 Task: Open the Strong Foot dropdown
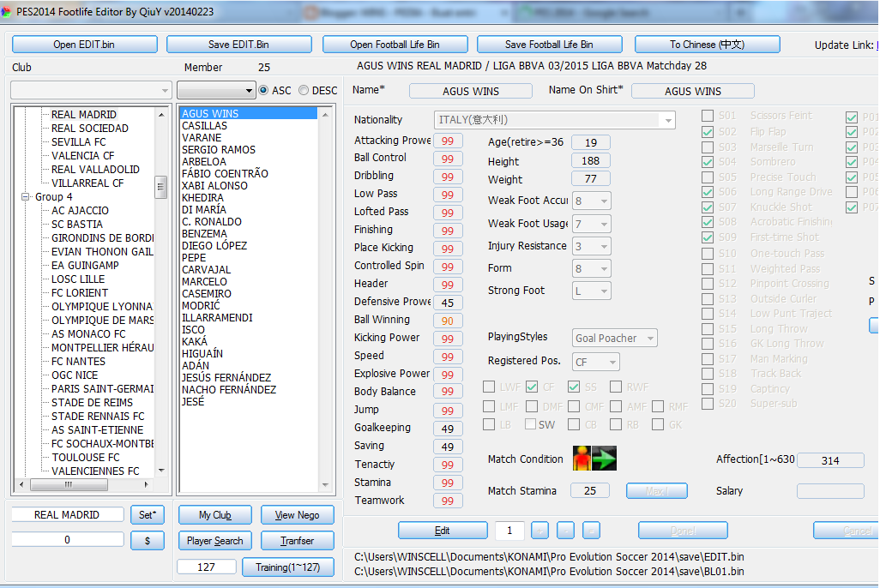coord(590,291)
